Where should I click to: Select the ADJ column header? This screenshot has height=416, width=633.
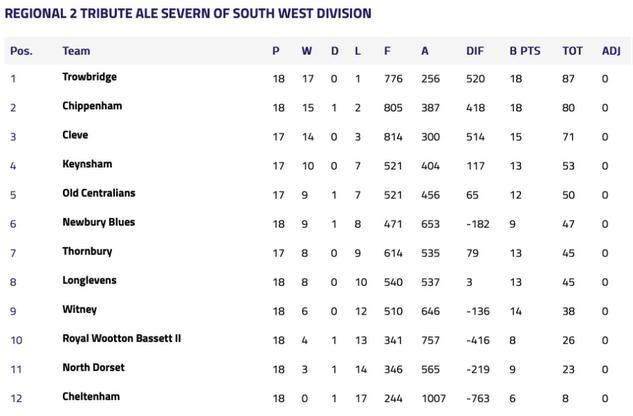point(611,51)
